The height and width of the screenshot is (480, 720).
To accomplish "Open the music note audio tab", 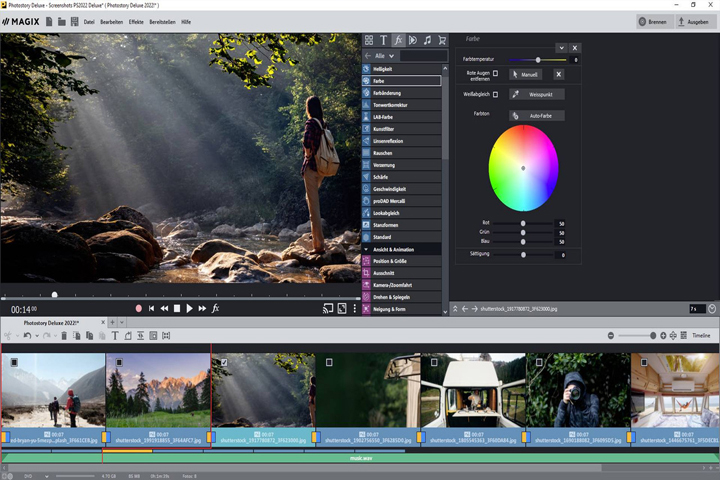I will [x=428, y=40].
